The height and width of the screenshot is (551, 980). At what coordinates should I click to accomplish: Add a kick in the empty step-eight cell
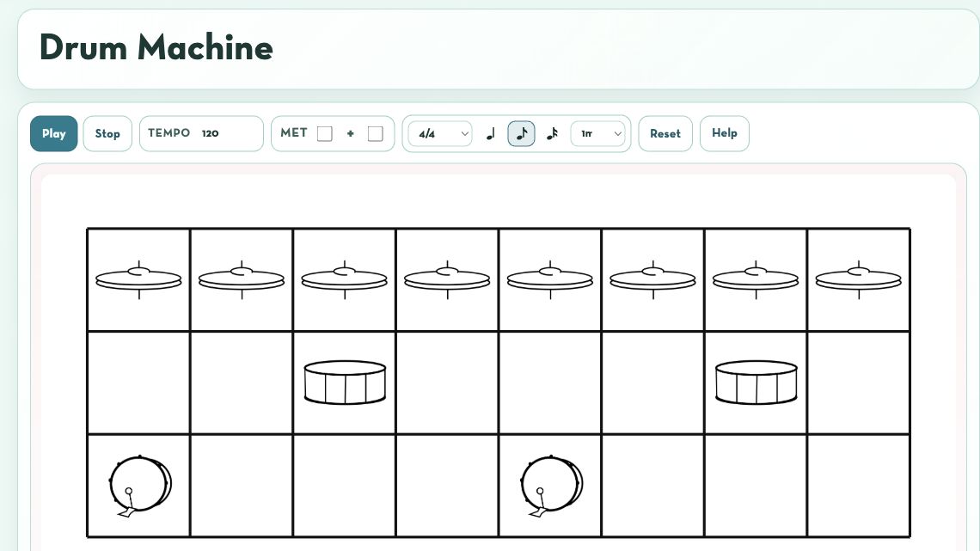[859, 486]
